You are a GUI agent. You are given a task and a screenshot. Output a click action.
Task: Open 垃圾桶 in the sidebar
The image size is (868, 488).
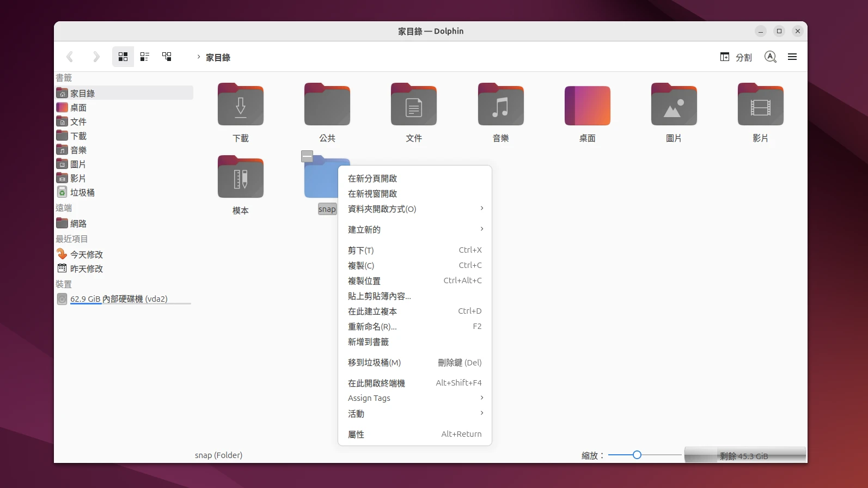pyautogui.click(x=82, y=193)
